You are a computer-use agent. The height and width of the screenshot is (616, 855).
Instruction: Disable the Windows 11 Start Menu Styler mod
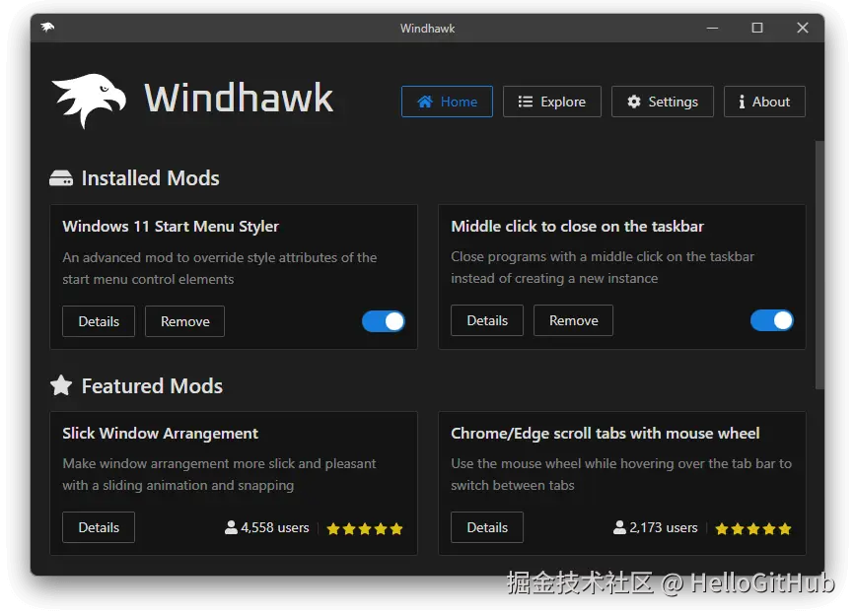click(x=384, y=321)
